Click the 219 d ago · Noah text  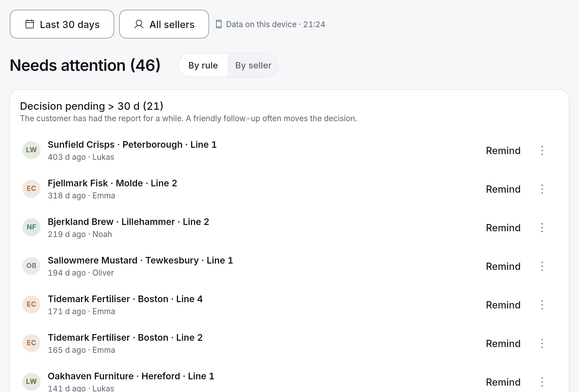[80, 234]
